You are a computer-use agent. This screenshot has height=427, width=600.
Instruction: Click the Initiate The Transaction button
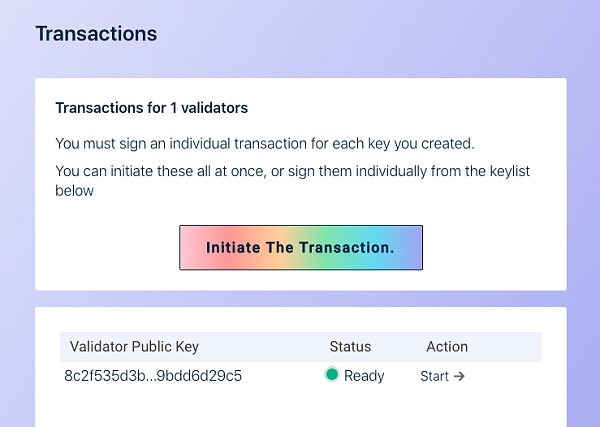click(300, 247)
